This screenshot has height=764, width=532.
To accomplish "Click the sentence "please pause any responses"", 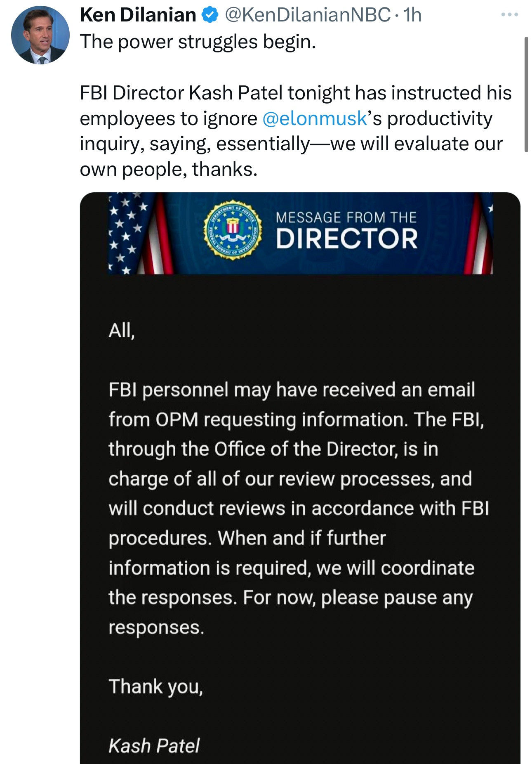I will tap(290, 613).
